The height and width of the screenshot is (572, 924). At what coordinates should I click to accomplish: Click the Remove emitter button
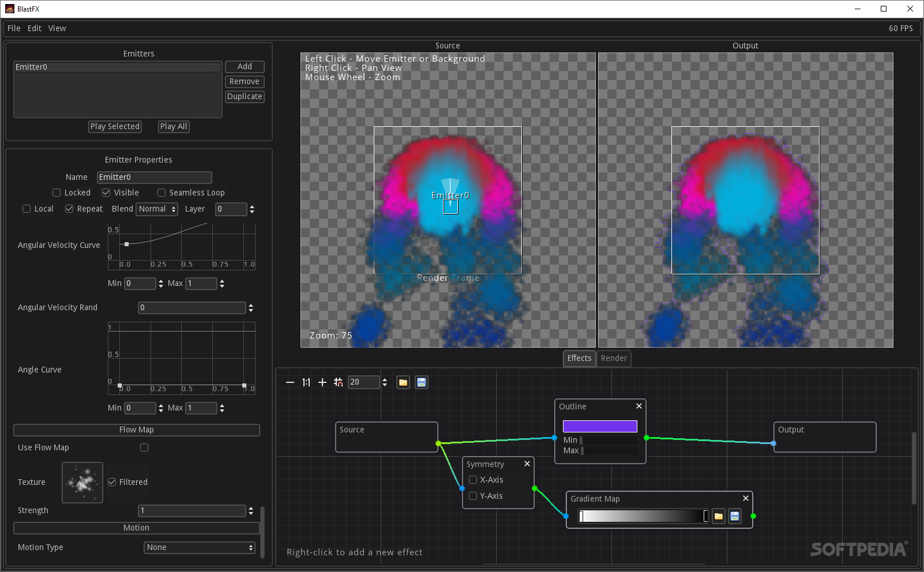pyautogui.click(x=245, y=82)
